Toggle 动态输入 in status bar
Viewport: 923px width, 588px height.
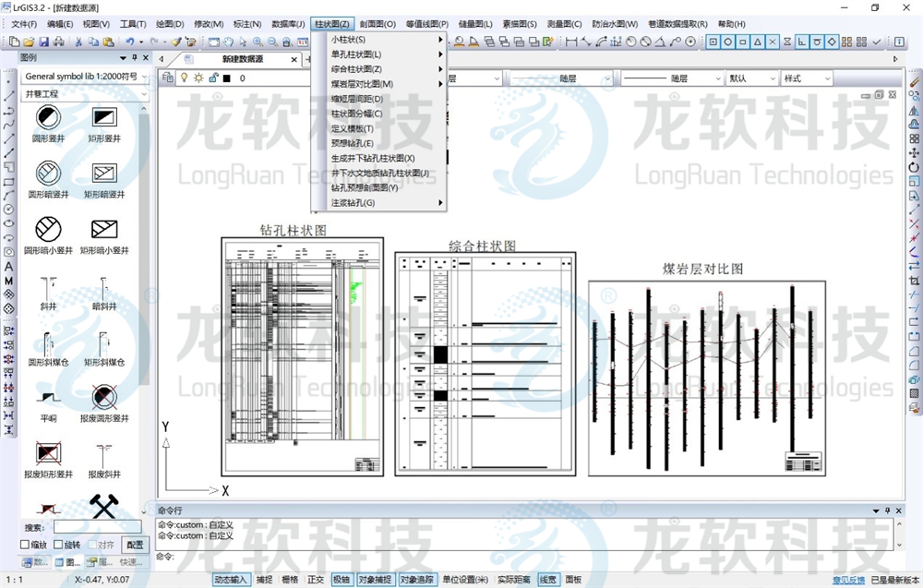(x=231, y=580)
